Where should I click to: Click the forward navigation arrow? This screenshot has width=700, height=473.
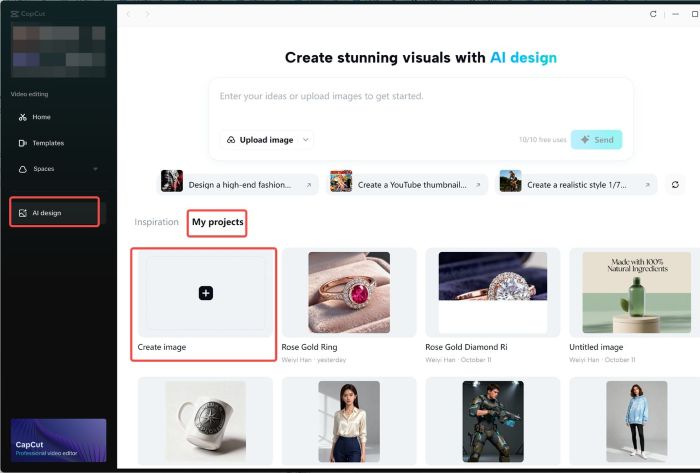pos(147,14)
